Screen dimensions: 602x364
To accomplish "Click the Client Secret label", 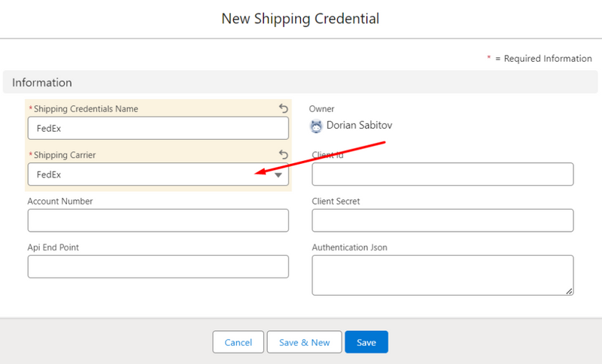I will coord(336,202).
